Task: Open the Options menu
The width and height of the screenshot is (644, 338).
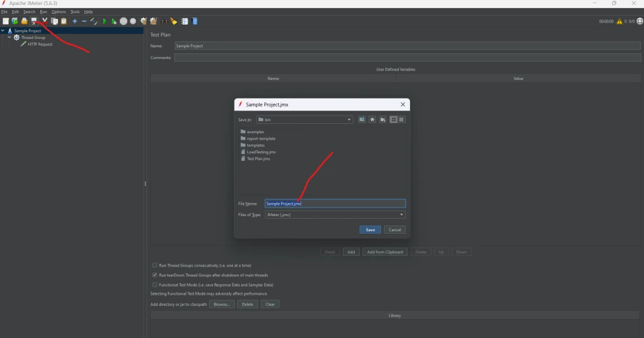Action: 58,12
